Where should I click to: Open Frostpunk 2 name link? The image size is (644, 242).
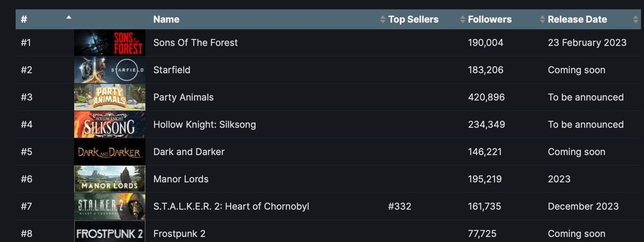coord(179,234)
